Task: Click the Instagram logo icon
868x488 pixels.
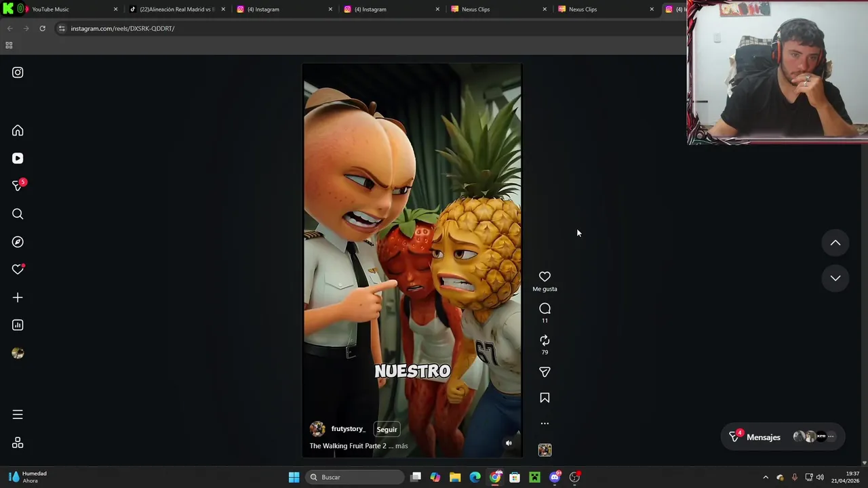Action: coord(18,73)
